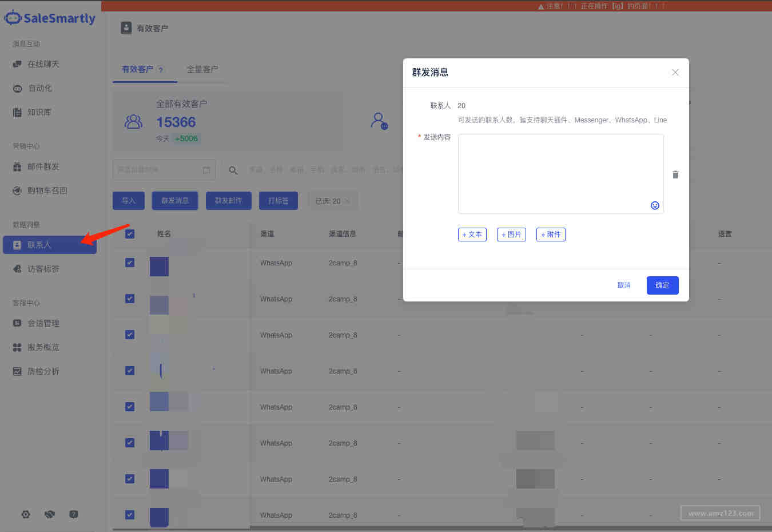Click the 有效客户 page header icon
The width and height of the screenshot is (772, 532).
click(x=126, y=28)
